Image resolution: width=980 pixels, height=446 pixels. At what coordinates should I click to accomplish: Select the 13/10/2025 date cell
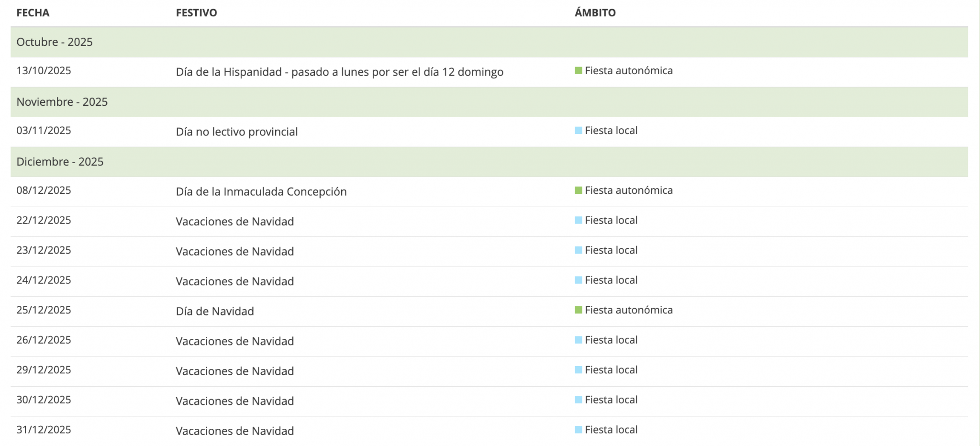(44, 71)
